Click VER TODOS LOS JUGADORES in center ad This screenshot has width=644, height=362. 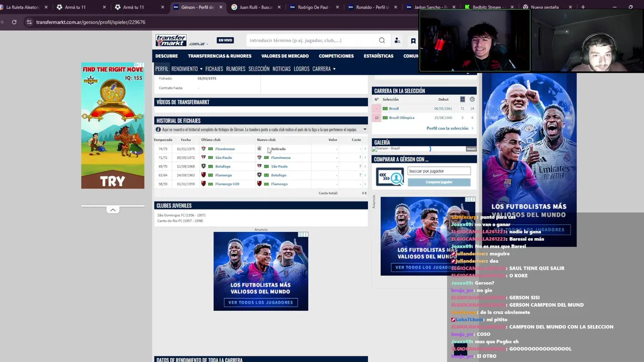click(261, 303)
